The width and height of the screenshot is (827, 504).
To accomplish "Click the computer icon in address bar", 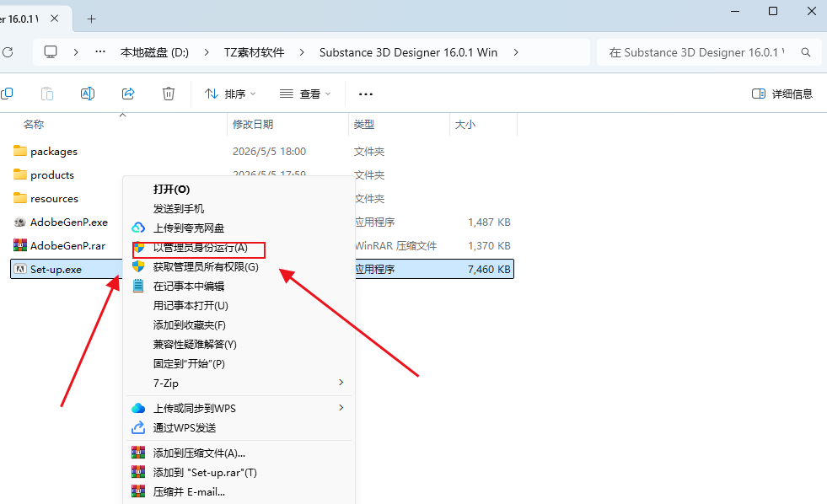I will tap(51, 52).
